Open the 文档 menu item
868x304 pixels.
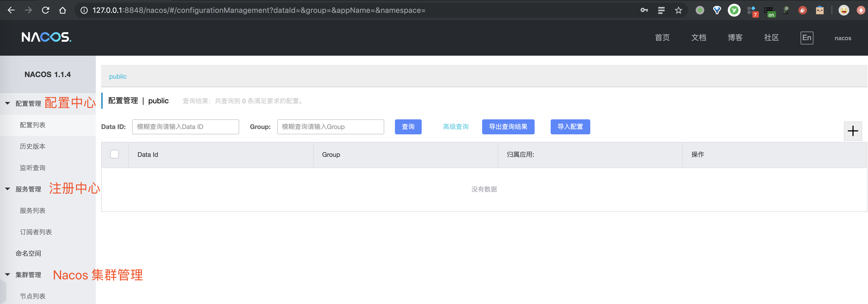(699, 38)
